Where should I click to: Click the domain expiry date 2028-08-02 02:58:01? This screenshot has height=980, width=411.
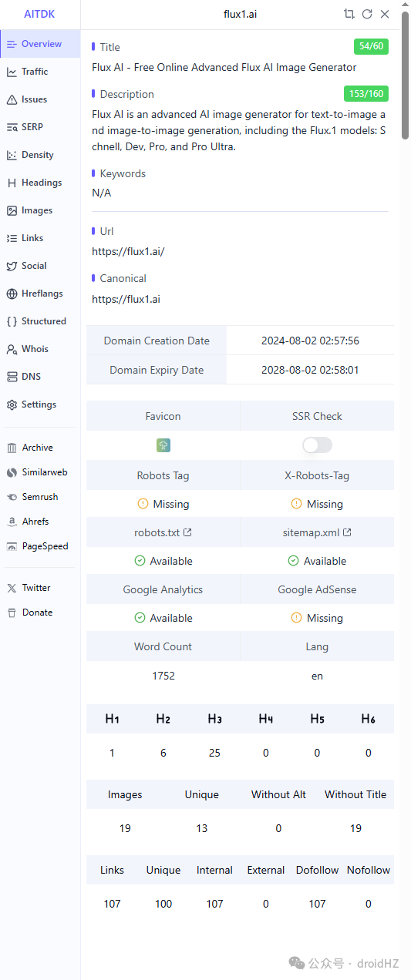[x=310, y=370]
